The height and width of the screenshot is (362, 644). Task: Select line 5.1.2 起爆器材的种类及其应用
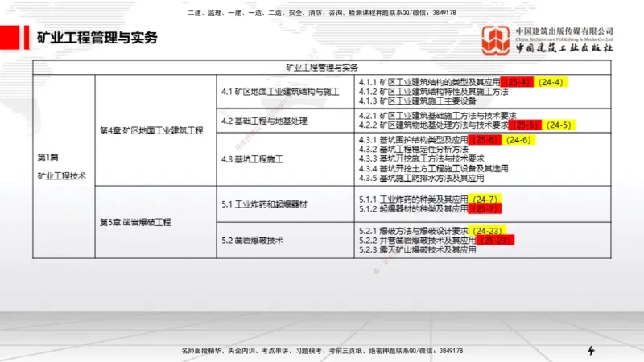[413, 209]
